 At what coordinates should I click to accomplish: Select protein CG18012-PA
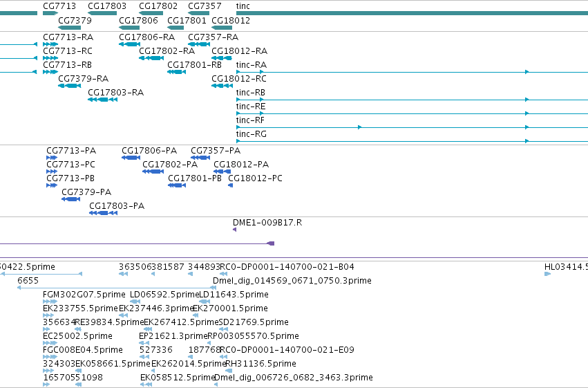pyautogui.click(x=222, y=172)
